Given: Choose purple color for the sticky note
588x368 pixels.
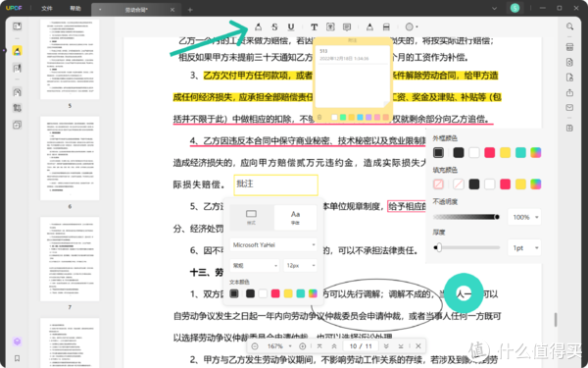Looking at the screenshot, I should coord(368,117).
